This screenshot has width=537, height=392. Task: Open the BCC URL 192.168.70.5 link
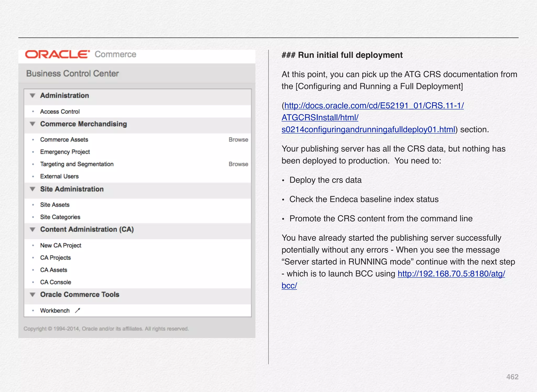[x=451, y=274]
